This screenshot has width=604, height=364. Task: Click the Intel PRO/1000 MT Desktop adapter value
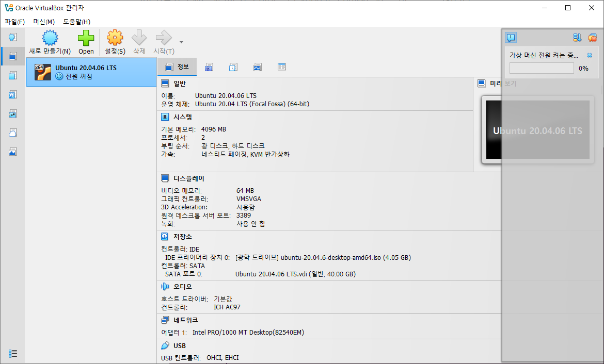pos(248,333)
